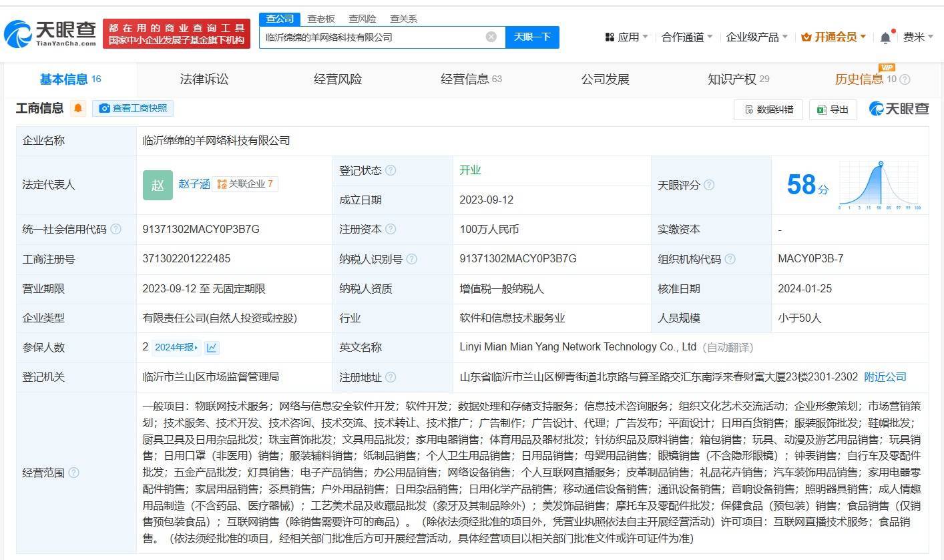Expand the 应用 dropdown menu
This screenshot has height=560, width=944.
pyautogui.click(x=626, y=37)
